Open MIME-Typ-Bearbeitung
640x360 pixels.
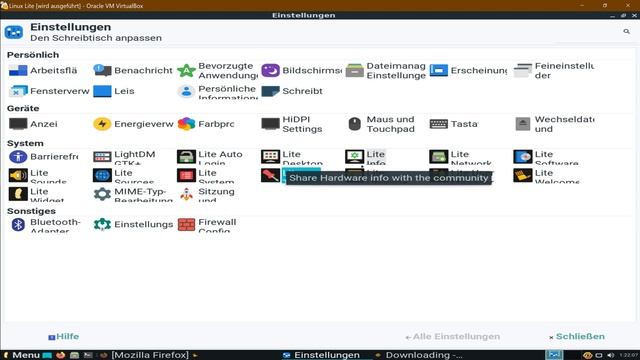133,194
